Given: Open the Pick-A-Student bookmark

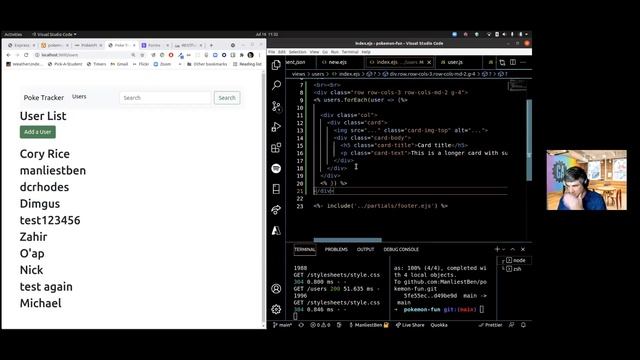Looking at the screenshot, I should pyautogui.click(x=65, y=64).
